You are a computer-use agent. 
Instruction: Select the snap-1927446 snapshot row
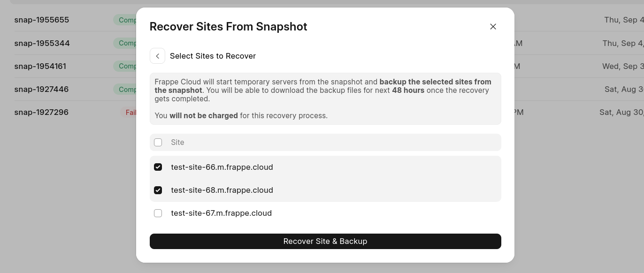click(42, 89)
